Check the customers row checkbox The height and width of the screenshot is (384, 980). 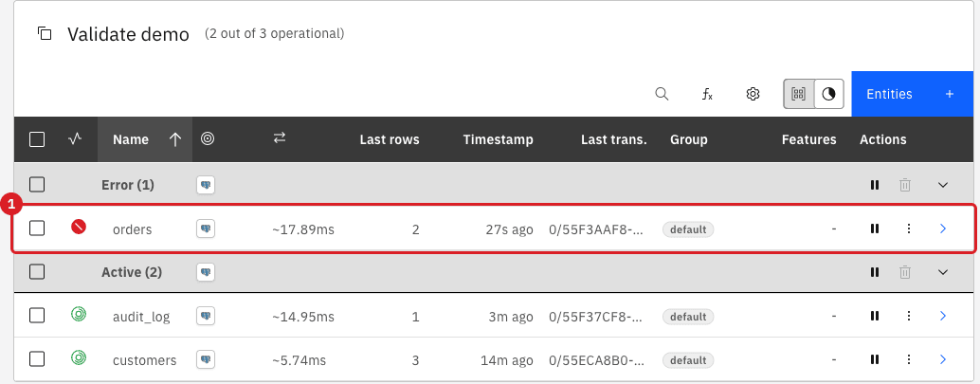[37, 359]
